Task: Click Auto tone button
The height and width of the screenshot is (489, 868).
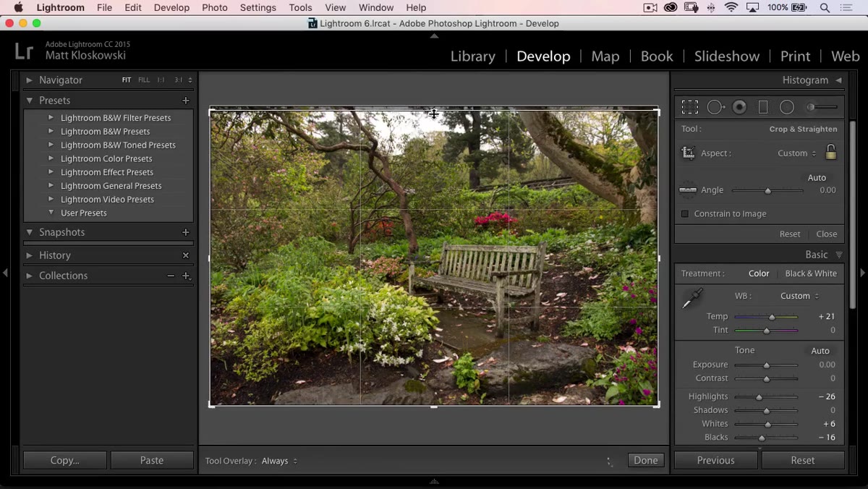Action: 820,351
